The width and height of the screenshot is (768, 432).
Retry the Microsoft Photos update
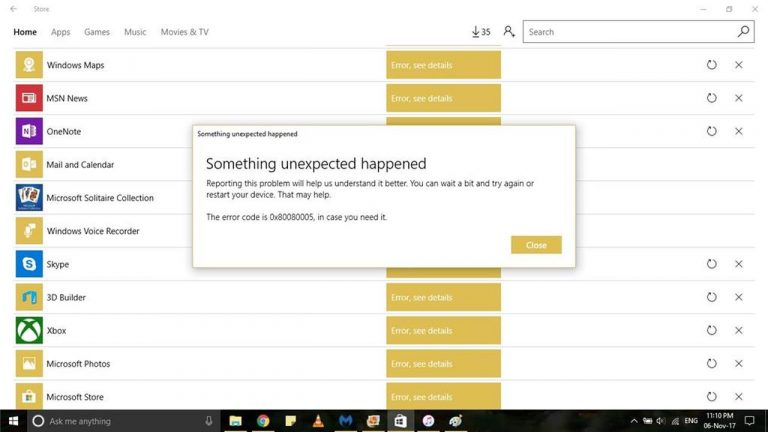coord(712,363)
